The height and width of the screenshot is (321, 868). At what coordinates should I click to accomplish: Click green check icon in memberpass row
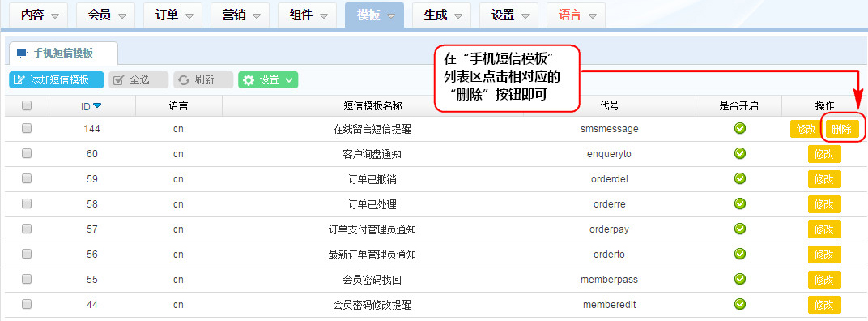click(739, 279)
